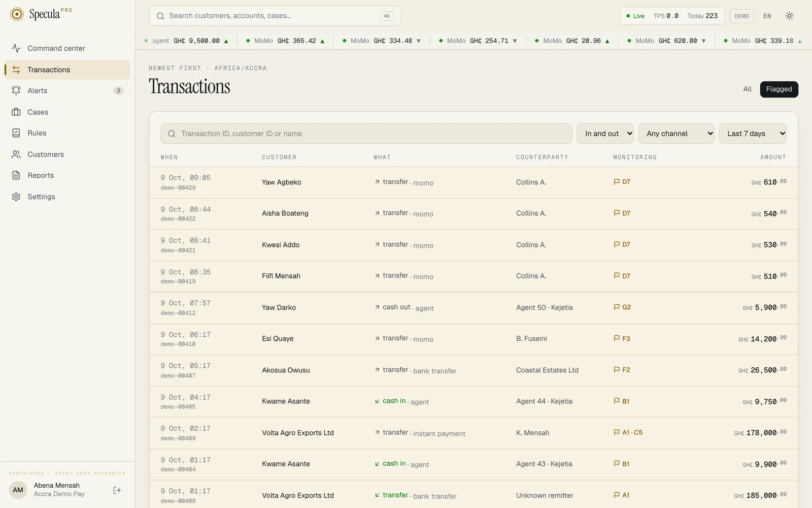Open the Any channel dropdown

pyautogui.click(x=676, y=134)
